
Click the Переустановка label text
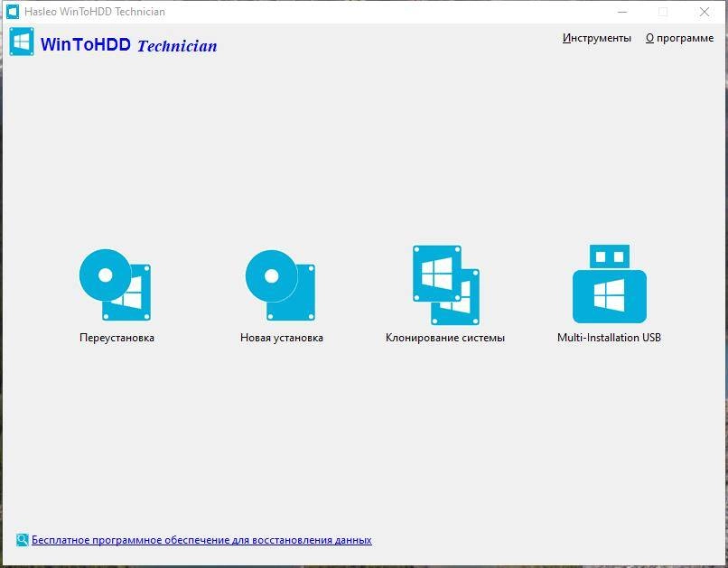[x=117, y=338]
